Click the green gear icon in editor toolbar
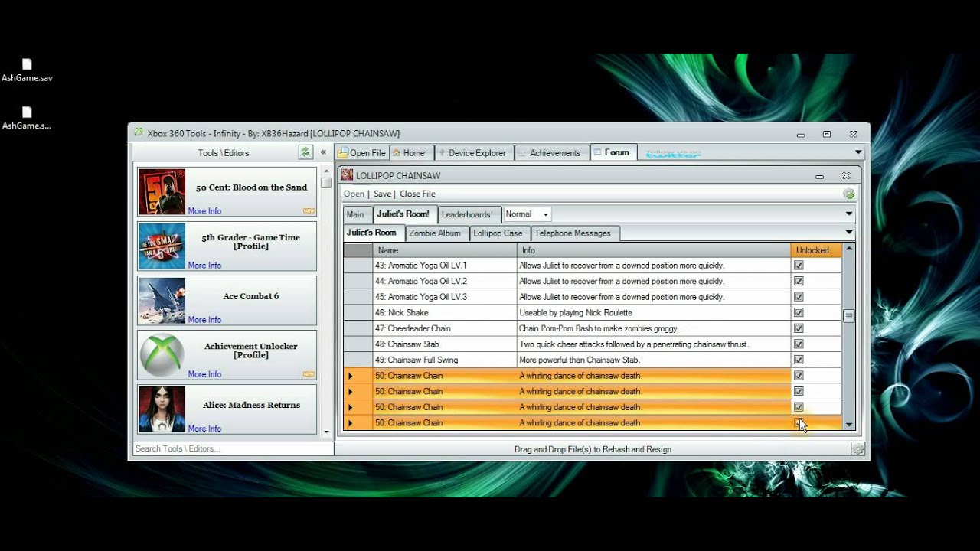This screenshot has height=551, width=980. 848,194
